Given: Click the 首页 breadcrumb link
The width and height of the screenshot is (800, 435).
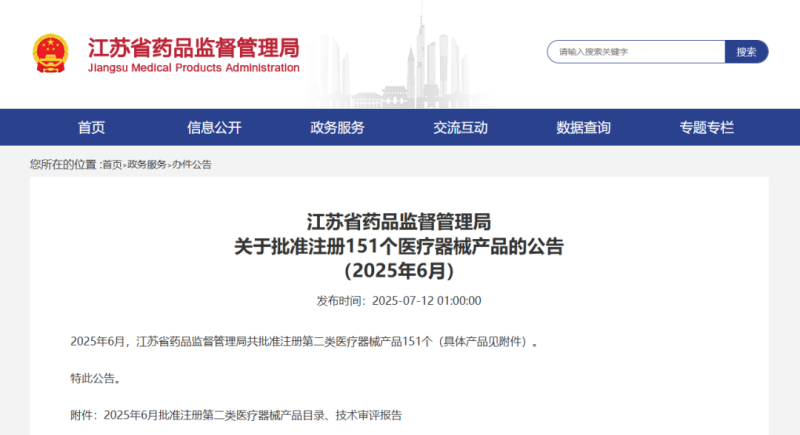Looking at the screenshot, I should pyautogui.click(x=112, y=164).
